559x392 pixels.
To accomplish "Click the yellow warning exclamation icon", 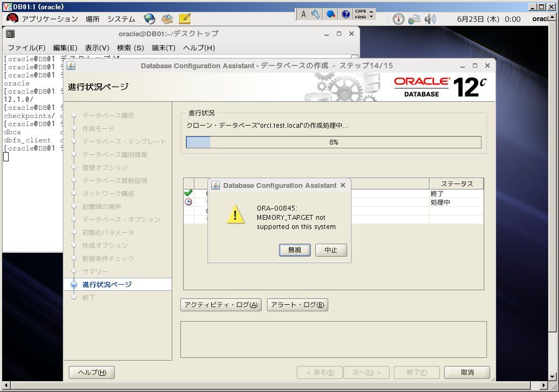I will [235, 214].
